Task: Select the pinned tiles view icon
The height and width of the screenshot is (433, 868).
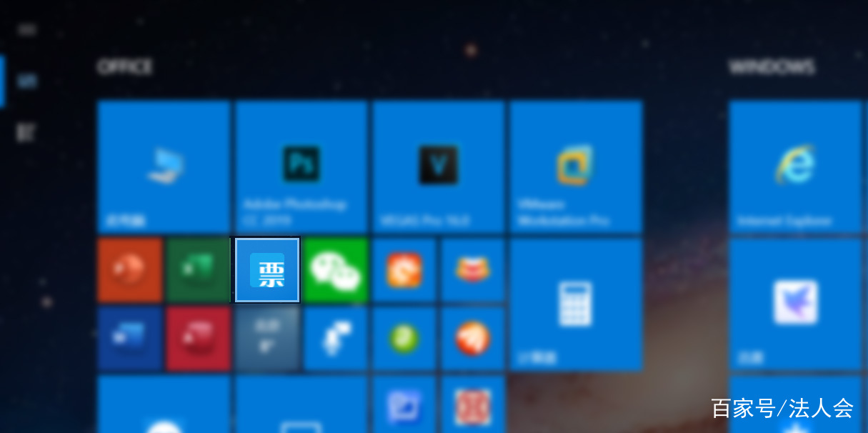Action: (27, 81)
